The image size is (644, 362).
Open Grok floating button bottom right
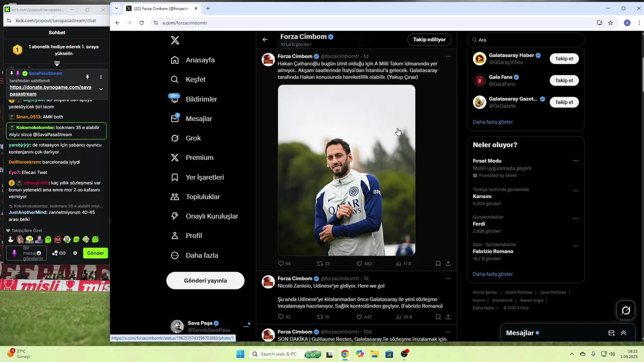[x=626, y=310]
